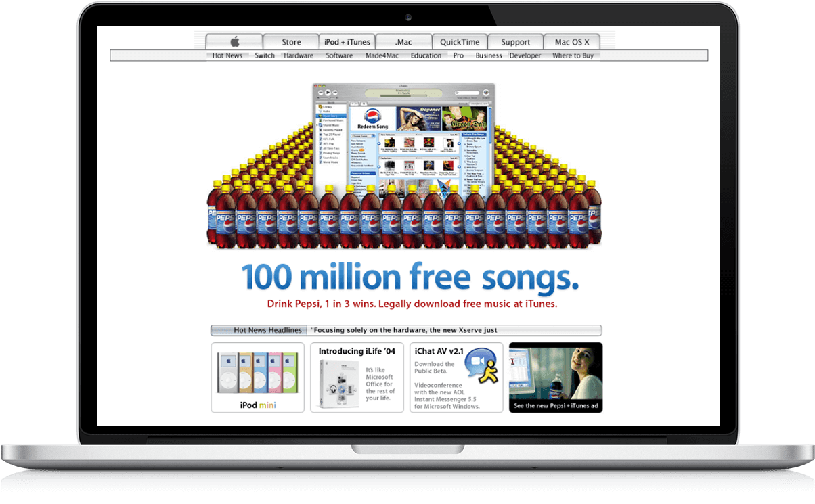Image resolution: width=815 pixels, height=504 pixels.
Task: Click the iLife '04 product box image
Action: (338, 384)
